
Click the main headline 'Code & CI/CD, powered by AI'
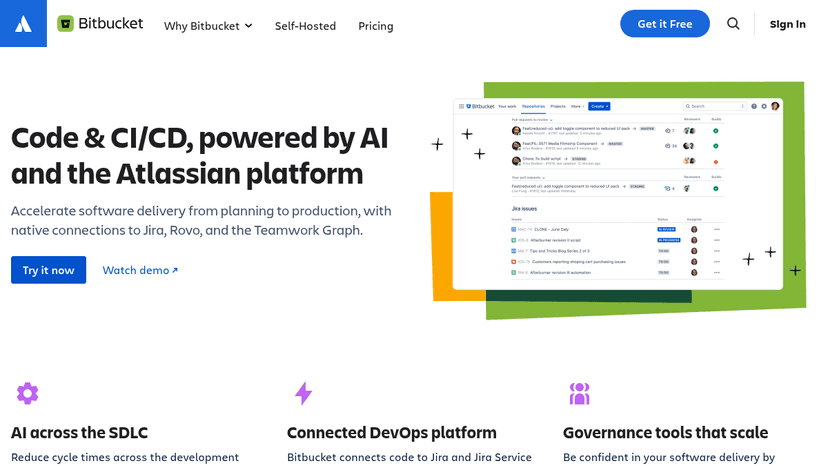click(x=200, y=138)
